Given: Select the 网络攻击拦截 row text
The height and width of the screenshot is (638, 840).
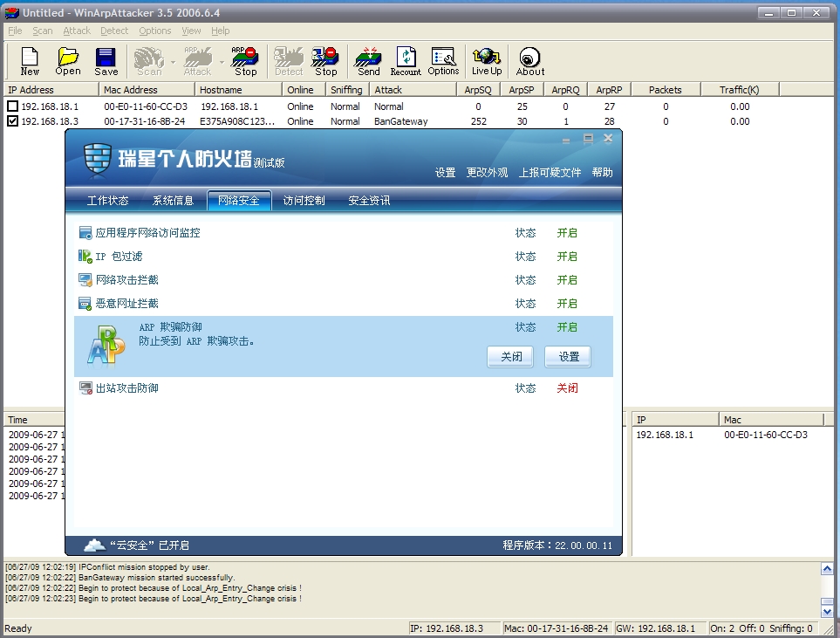Looking at the screenshot, I should (127, 280).
